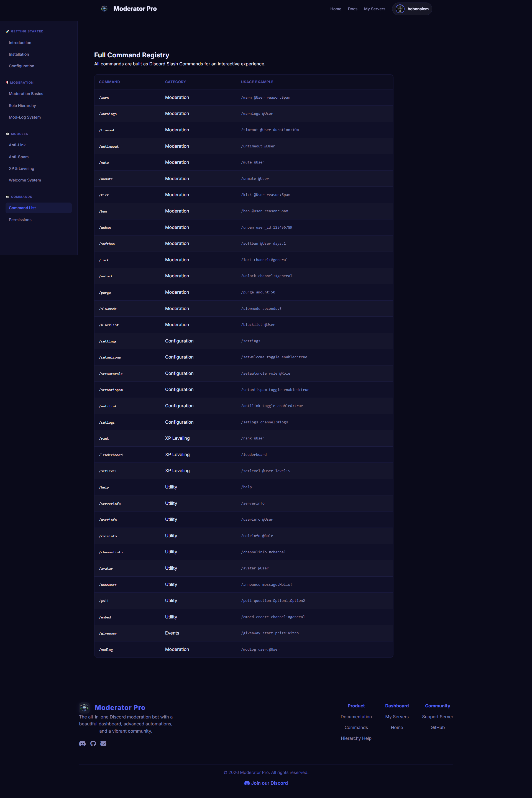The height and width of the screenshot is (798, 532).
Task: Click the /warn command cell
Action: point(104,98)
